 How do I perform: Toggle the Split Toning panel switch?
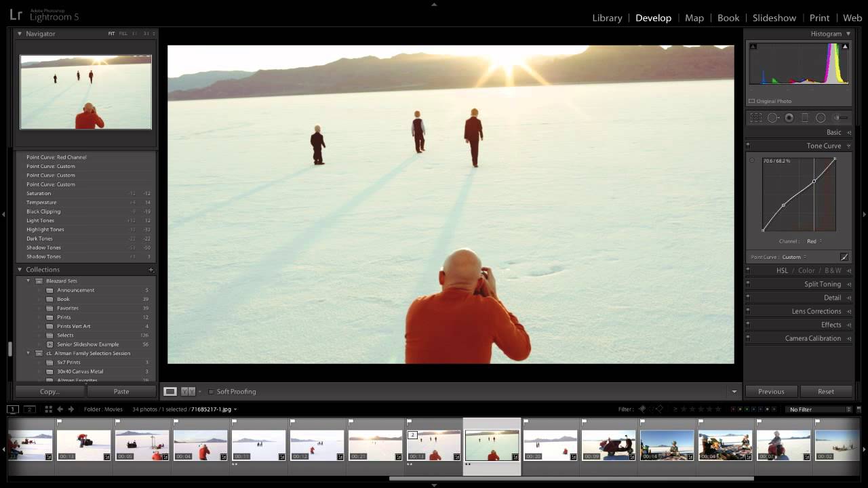(x=748, y=283)
